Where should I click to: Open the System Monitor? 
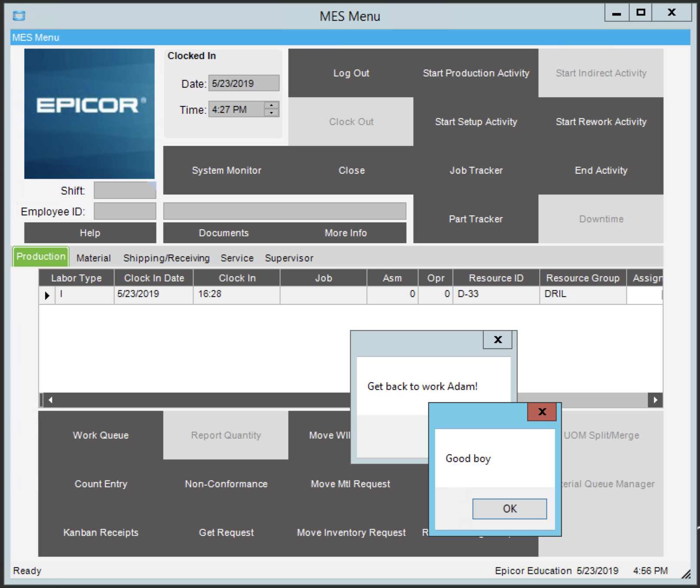coord(227,170)
